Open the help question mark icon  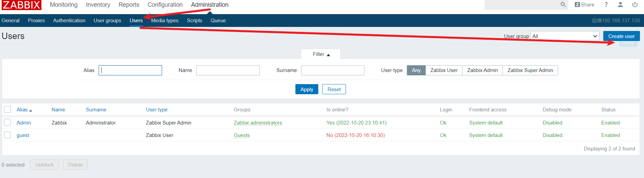tap(606, 5)
